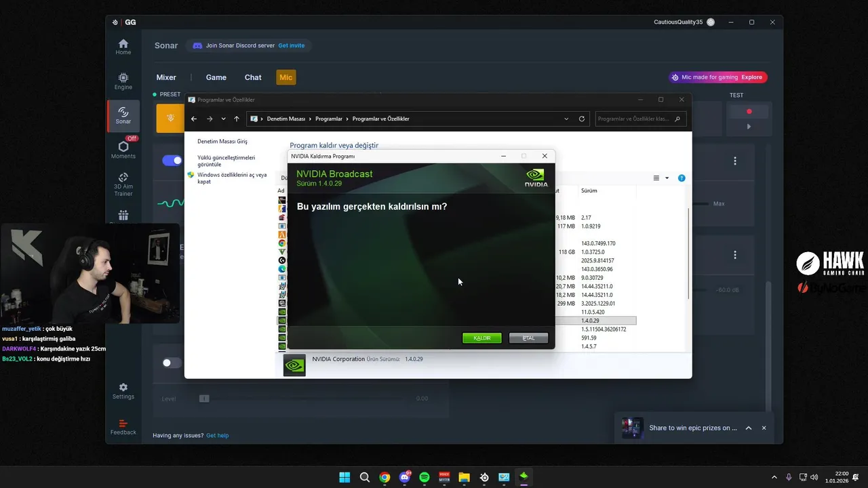Open Discord from the taskbar
The width and height of the screenshot is (868, 488).
pyautogui.click(x=405, y=477)
